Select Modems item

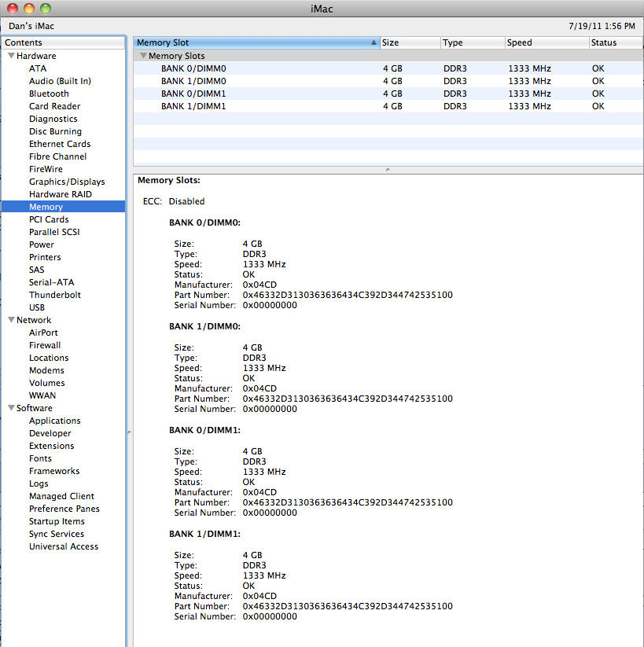pos(46,370)
